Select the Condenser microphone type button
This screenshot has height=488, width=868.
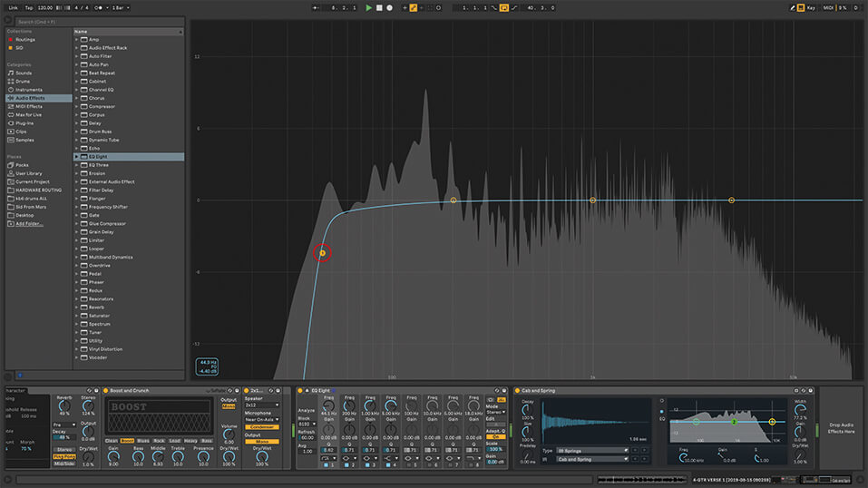(262, 427)
